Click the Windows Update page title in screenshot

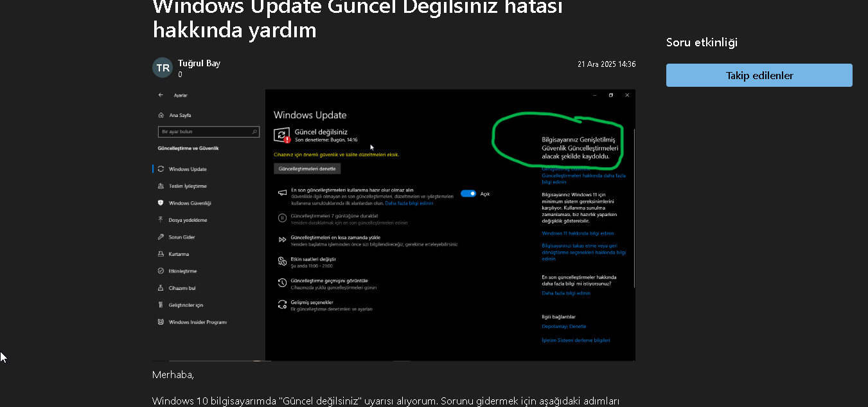[310, 115]
